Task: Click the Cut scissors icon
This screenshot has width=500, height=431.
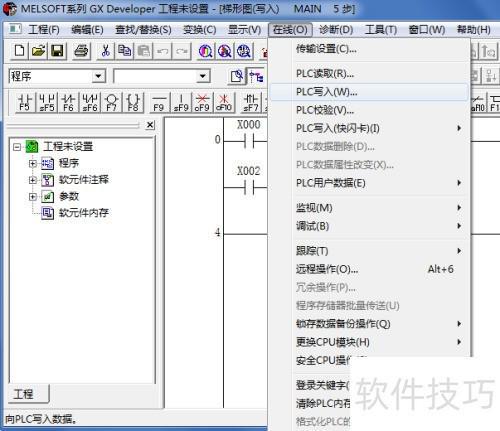Action: [105, 51]
